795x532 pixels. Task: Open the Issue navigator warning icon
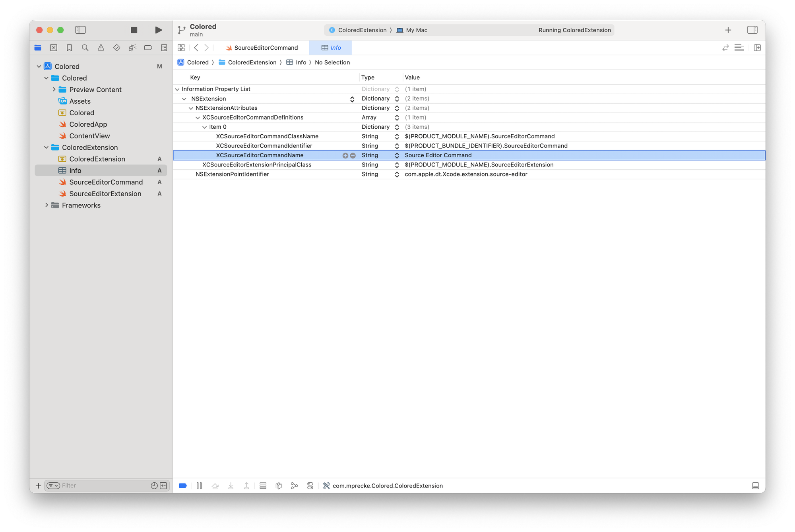[101, 48]
